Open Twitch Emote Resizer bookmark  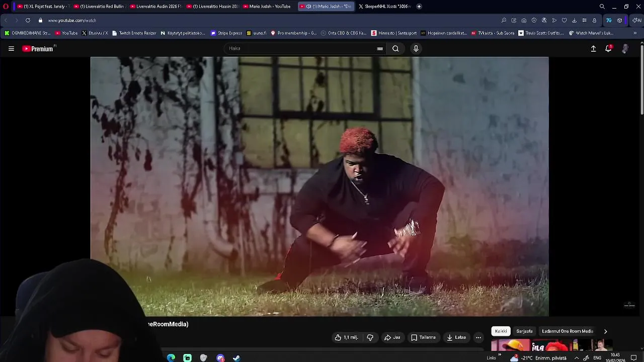coord(134,33)
